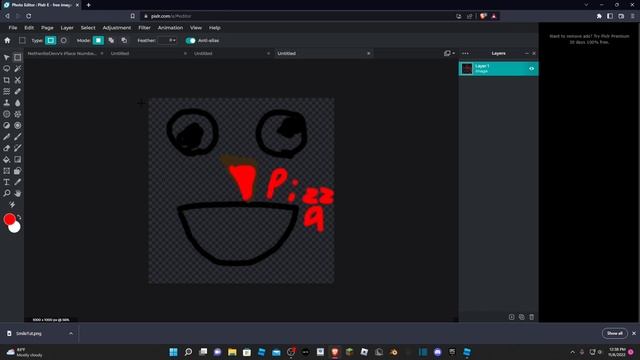Open the SmileTut.png downloaded file

tap(29, 333)
